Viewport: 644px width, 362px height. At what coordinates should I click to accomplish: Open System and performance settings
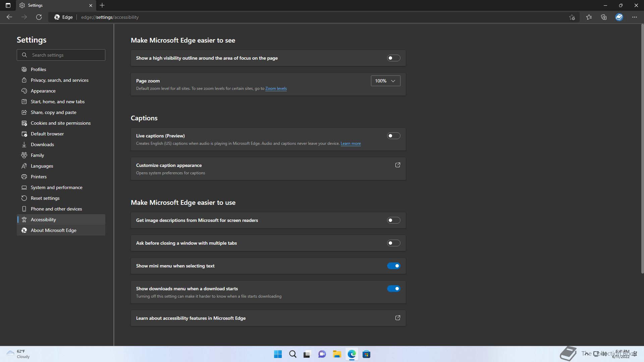(61, 187)
